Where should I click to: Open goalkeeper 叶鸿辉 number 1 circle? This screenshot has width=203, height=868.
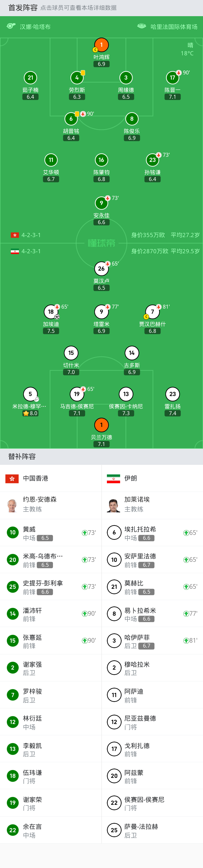pos(101,45)
